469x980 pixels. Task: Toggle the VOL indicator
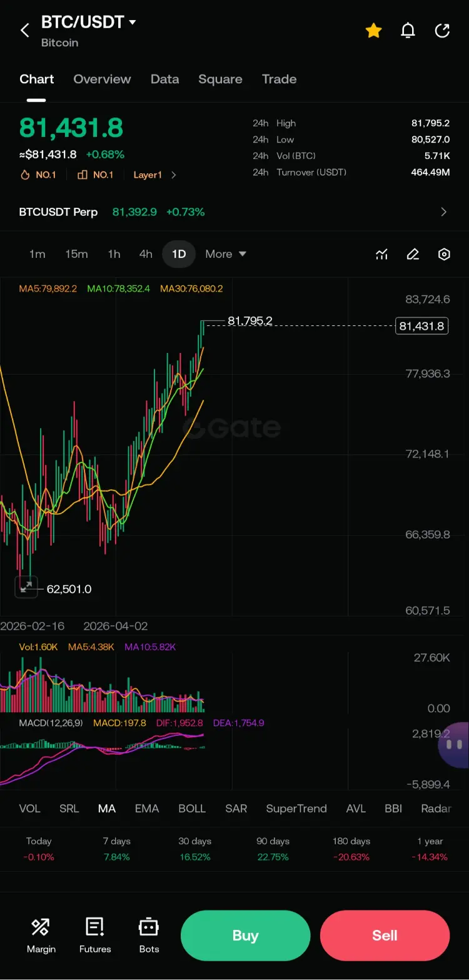pyautogui.click(x=29, y=809)
